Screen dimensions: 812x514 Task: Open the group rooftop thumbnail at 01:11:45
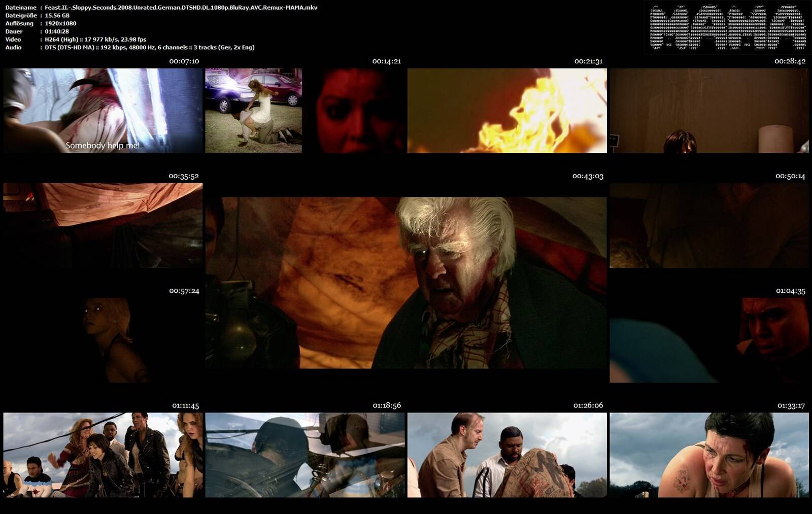coord(103,455)
